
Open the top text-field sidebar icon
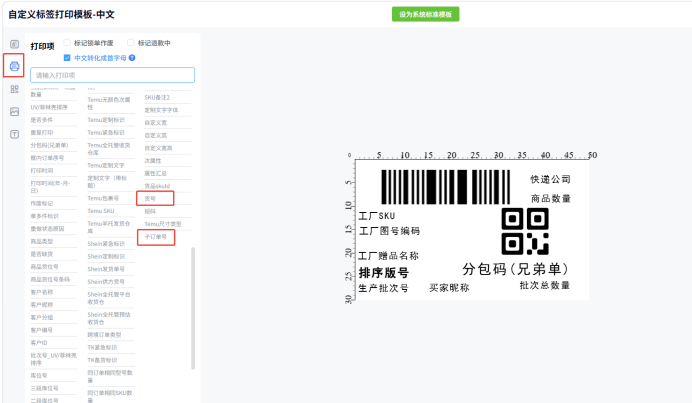click(x=14, y=44)
